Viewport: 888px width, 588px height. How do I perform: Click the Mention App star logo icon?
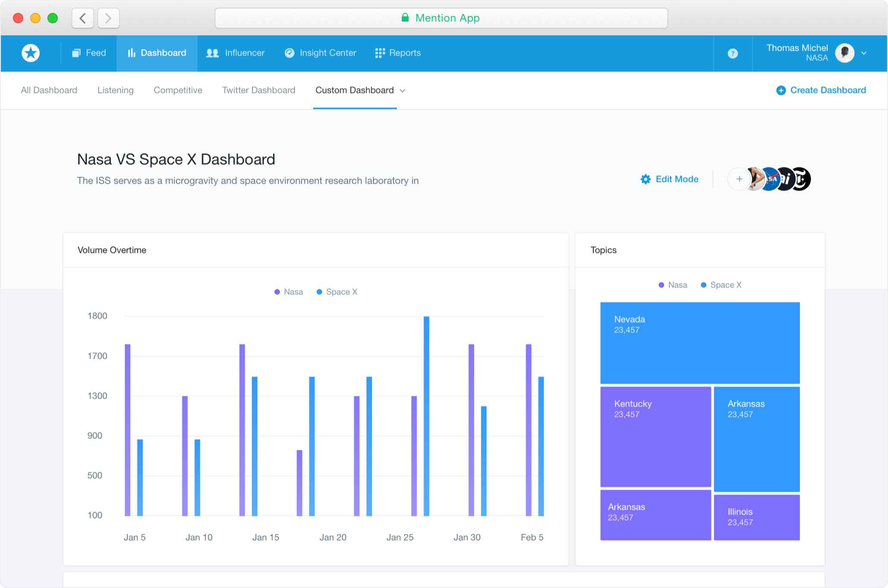(31, 53)
